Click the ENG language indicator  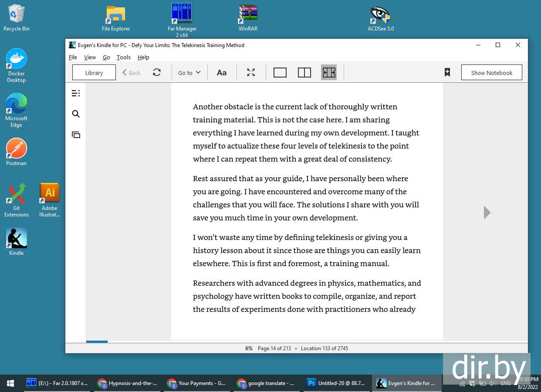click(x=506, y=383)
